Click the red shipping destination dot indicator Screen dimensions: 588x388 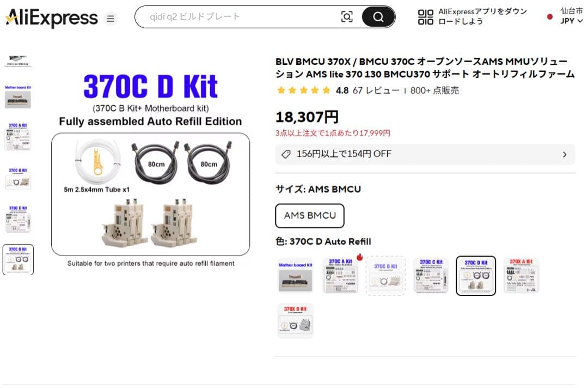click(x=550, y=17)
